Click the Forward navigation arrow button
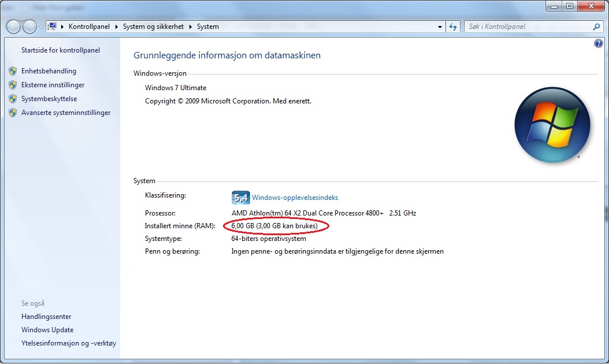The width and height of the screenshot is (609, 364). point(29,27)
